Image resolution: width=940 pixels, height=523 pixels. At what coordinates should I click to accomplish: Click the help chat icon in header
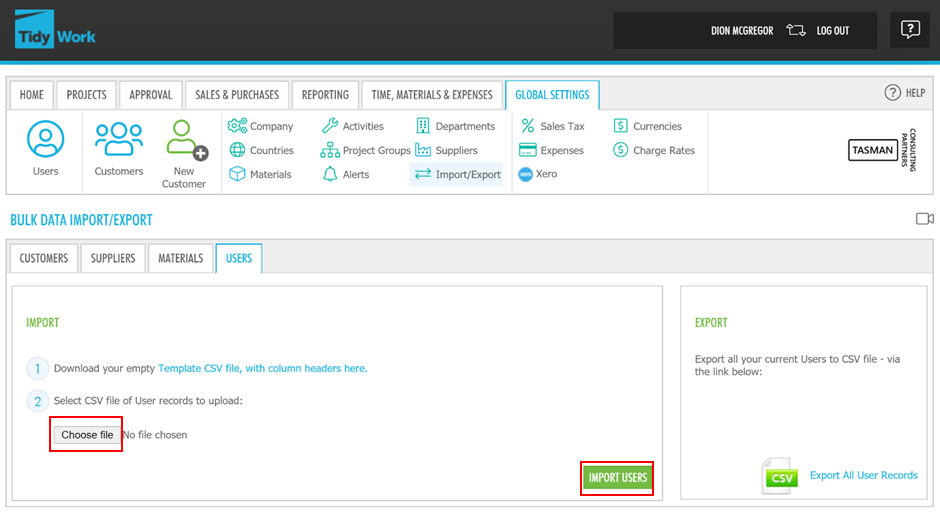pyautogui.click(x=910, y=29)
